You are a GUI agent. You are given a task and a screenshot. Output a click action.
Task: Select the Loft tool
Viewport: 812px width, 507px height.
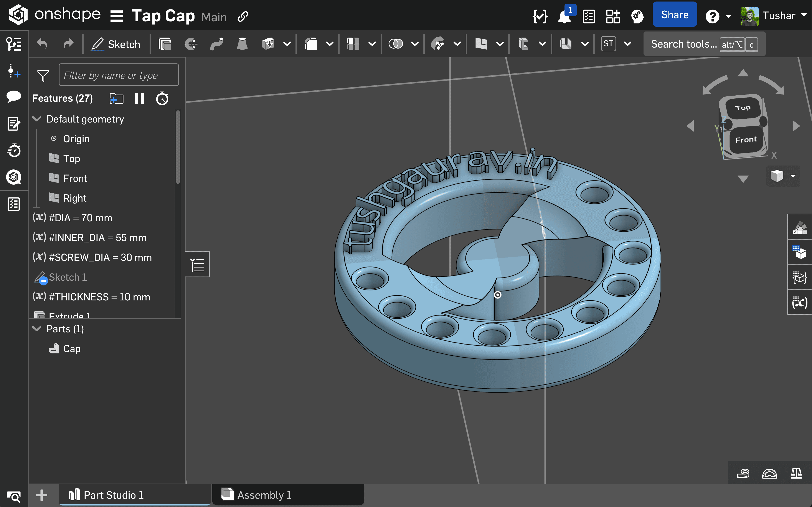pyautogui.click(x=242, y=44)
